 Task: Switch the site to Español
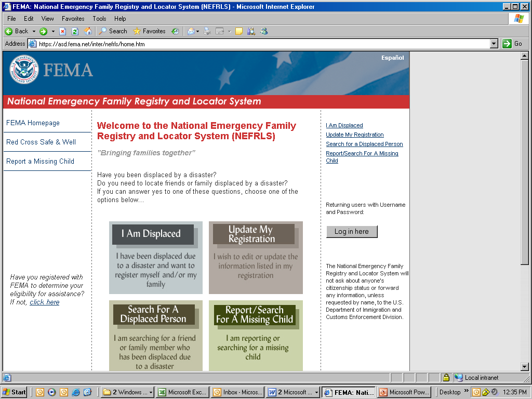click(x=393, y=58)
